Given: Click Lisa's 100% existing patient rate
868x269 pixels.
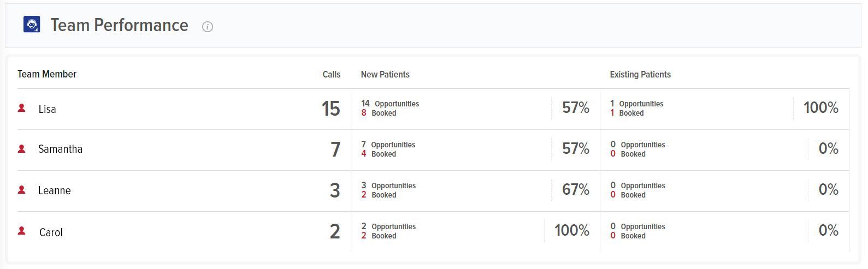Looking at the screenshot, I should click(x=821, y=107).
